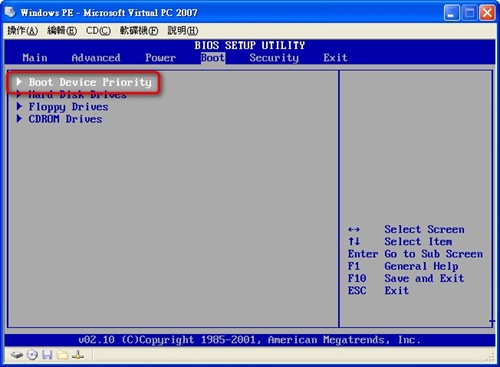Image resolution: width=500 pixels, height=367 pixels.
Task: Maximize the Virtual PC window
Action: pyautogui.click(x=469, y=13)
